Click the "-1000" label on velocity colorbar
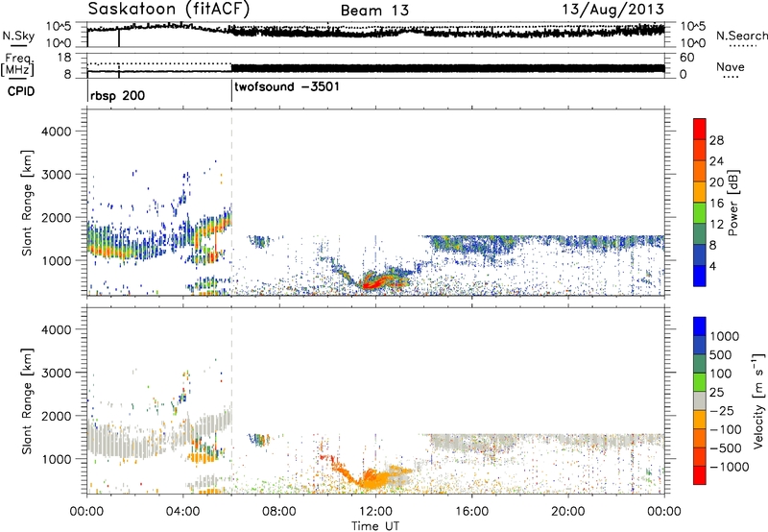Image resolution: width=768 pixels, height=532 pixels. point(729,467)
